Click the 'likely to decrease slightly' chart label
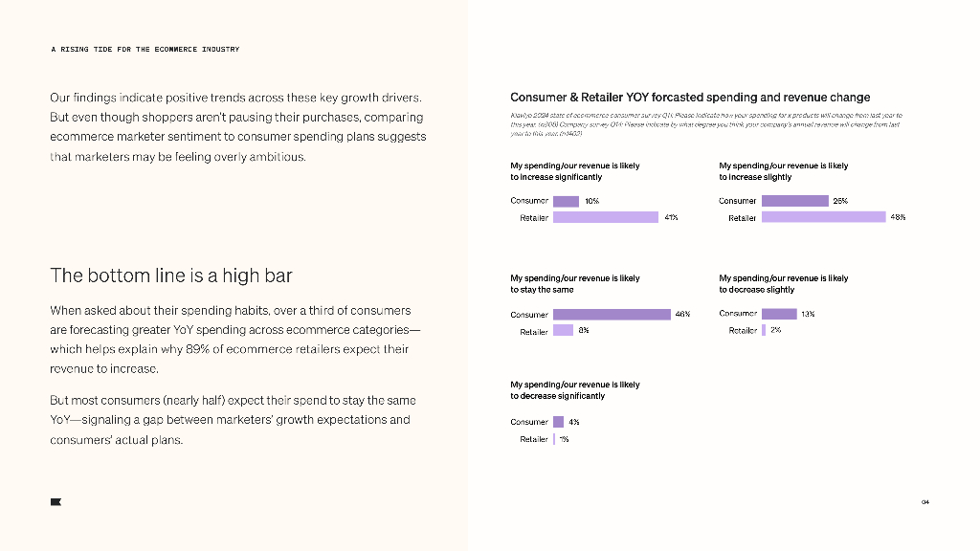980x551 pixels. pyautogui.click(x=783, y=284)
